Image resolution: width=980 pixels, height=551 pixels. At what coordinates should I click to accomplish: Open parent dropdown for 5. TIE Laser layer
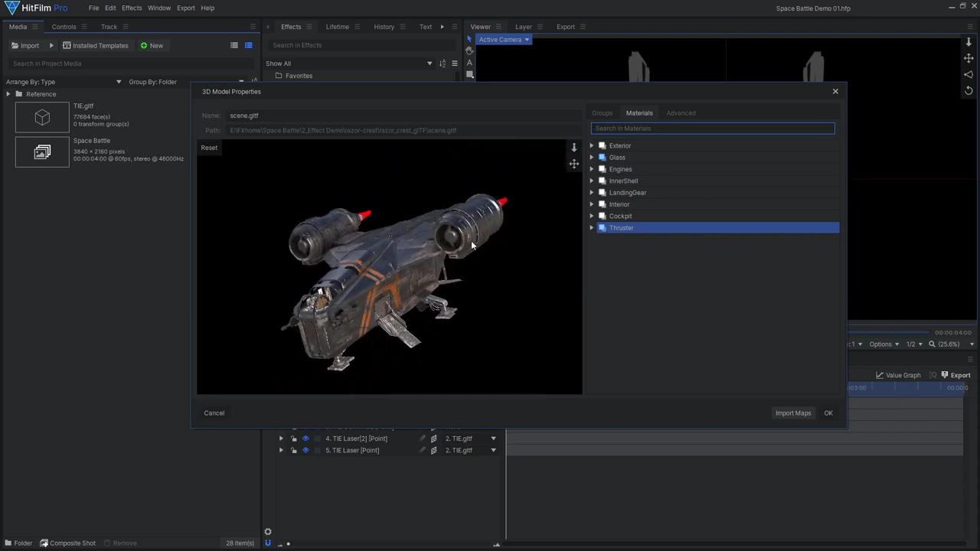493,450
